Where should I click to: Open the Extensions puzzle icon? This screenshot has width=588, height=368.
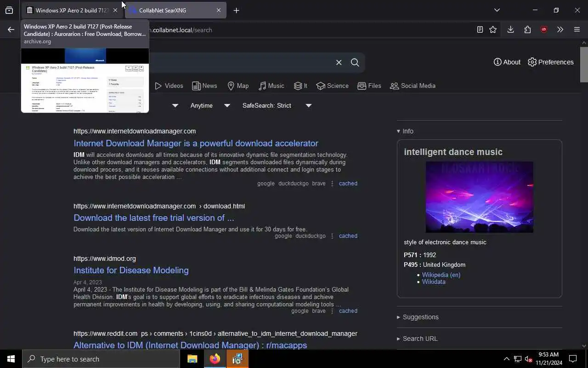pos(527,29)
